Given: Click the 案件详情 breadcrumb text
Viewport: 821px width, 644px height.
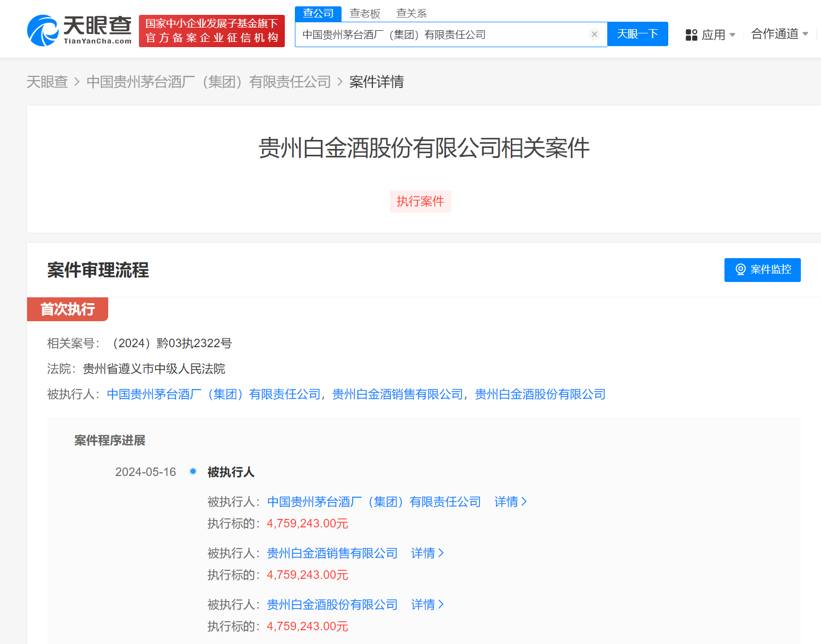Looking at the screenshot, I should [377, 82].
